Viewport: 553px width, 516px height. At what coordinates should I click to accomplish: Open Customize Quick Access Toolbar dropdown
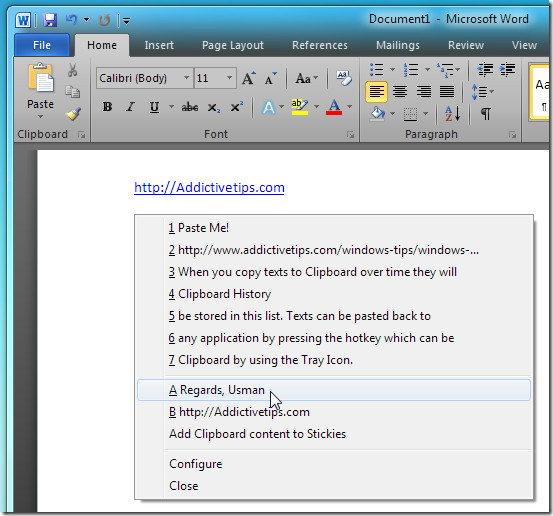(127, 21)
